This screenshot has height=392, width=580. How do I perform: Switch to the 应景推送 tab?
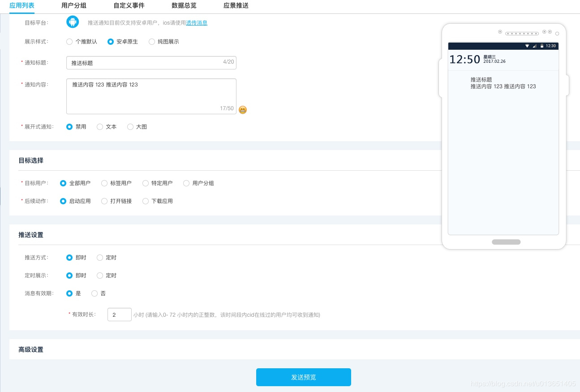(236, 6)
